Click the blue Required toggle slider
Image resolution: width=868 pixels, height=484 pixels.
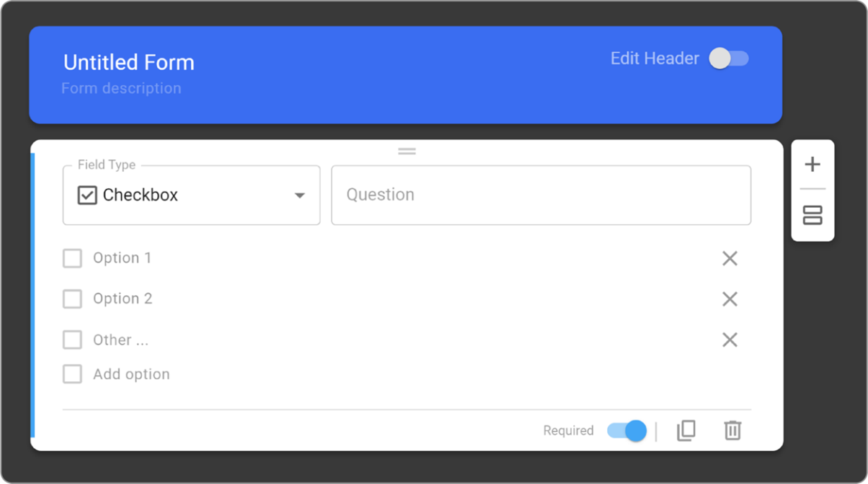point(626,430)
